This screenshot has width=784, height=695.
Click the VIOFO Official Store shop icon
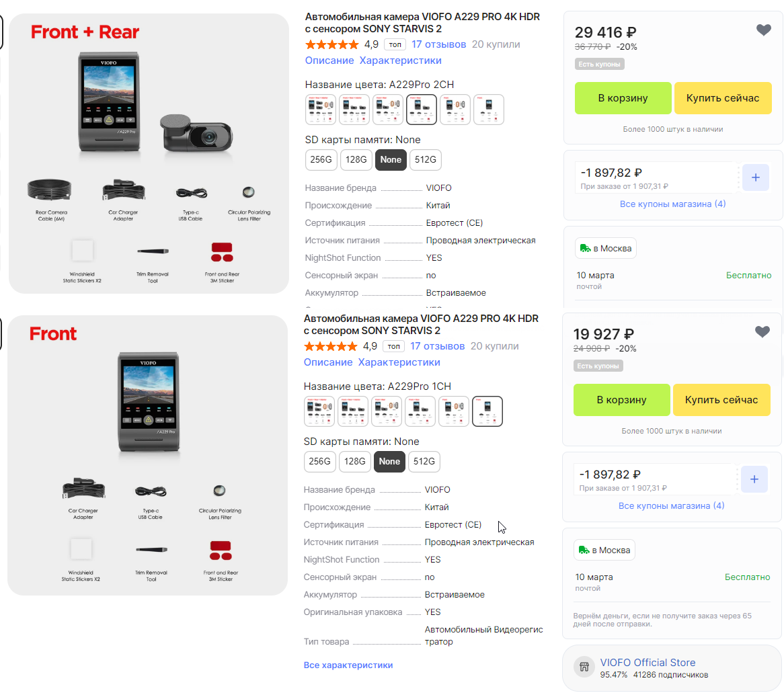click(x=584, y=667)
